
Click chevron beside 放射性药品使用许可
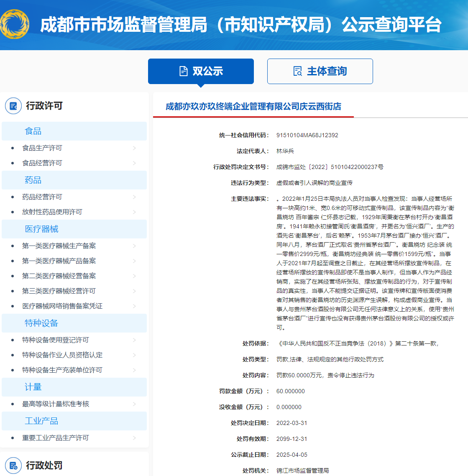[x=134, y=212]
